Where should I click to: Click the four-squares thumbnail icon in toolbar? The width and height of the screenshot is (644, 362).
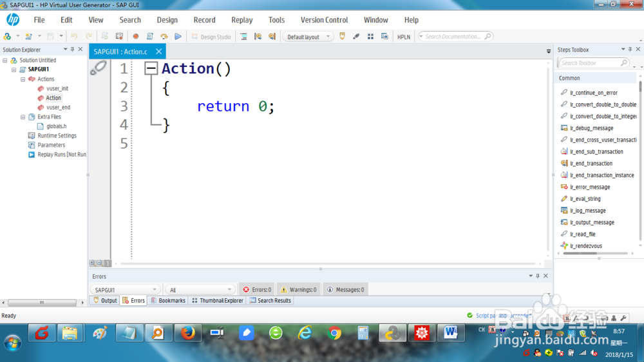click(370, 37)
